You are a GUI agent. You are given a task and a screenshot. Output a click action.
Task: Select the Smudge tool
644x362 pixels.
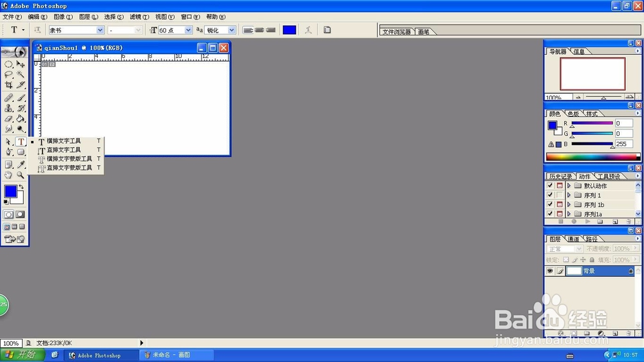tap(8, 129)
